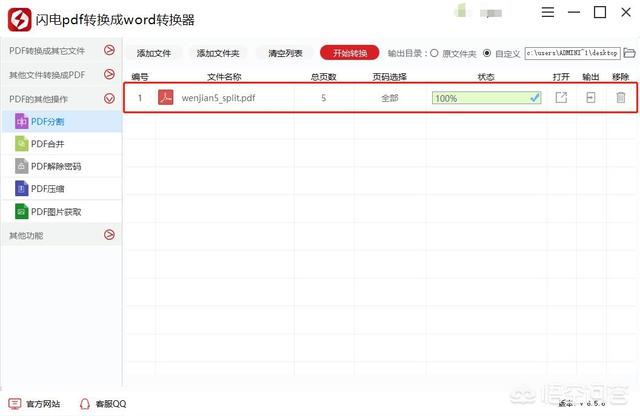Open the hamburger menu in title bar
Viewport: 640px width, 416px height.
548,13
